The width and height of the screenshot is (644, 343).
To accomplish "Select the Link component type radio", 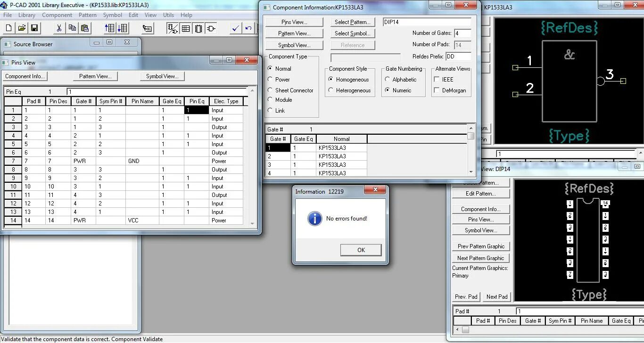I will tap(270, 110).
